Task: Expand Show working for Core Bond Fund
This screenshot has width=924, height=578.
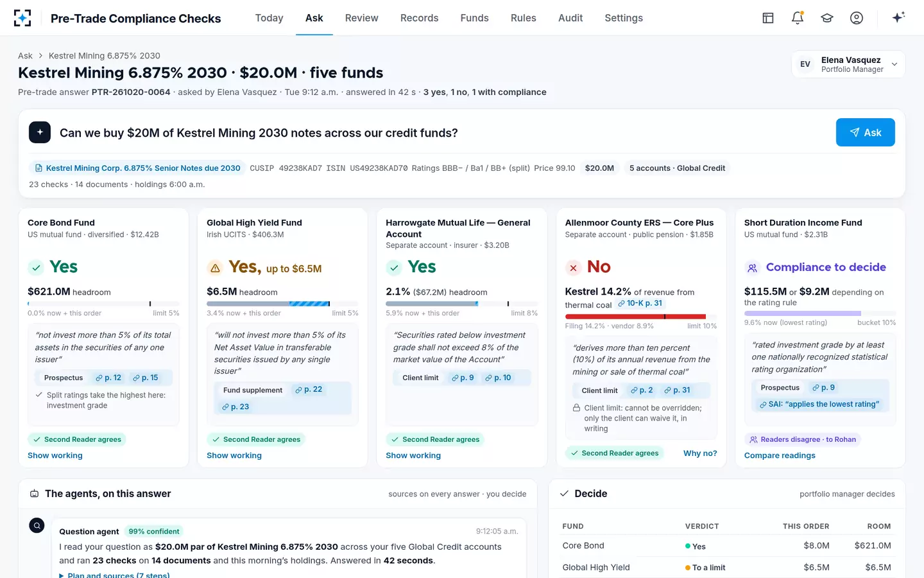Action: click(x=55, y=455)
